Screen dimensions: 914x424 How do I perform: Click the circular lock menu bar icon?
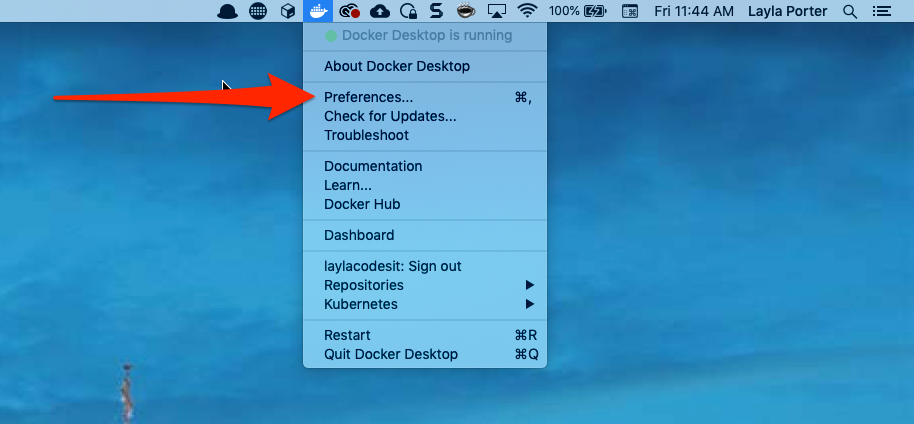(409, 11)
